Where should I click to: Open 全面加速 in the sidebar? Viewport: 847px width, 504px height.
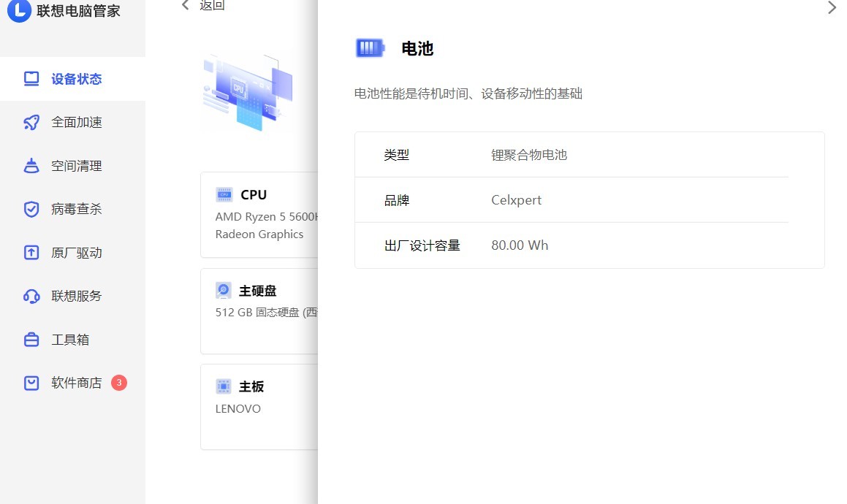tap(72, 122)
